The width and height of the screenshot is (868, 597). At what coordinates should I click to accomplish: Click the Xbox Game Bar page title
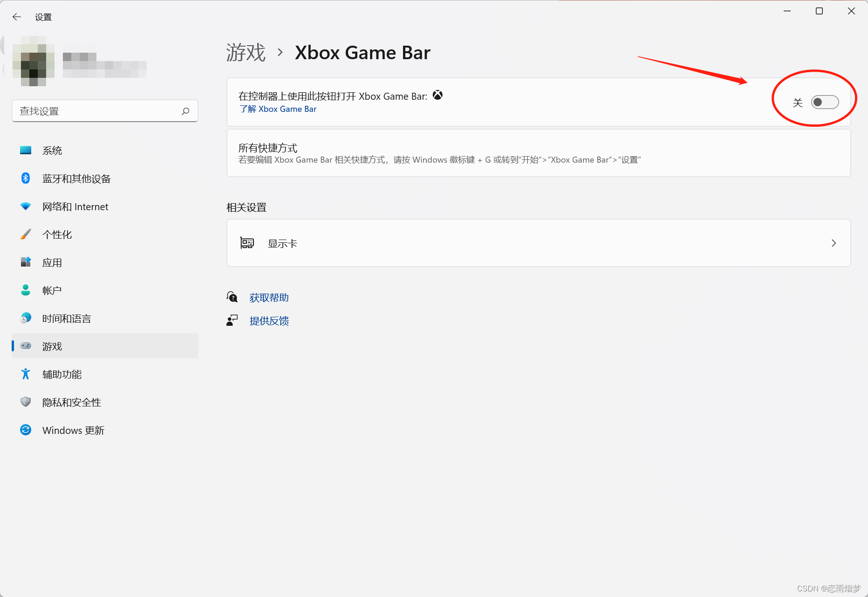pyautogui.click(x=362, y=52)
